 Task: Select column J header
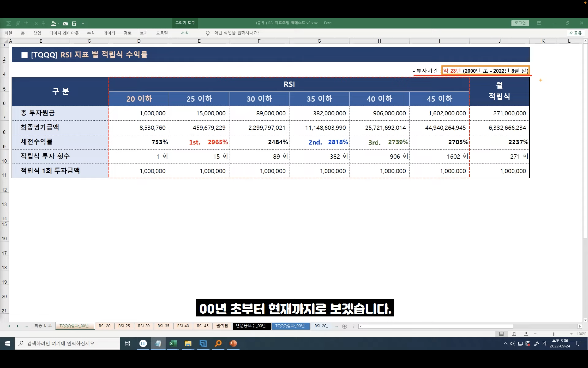499,41
